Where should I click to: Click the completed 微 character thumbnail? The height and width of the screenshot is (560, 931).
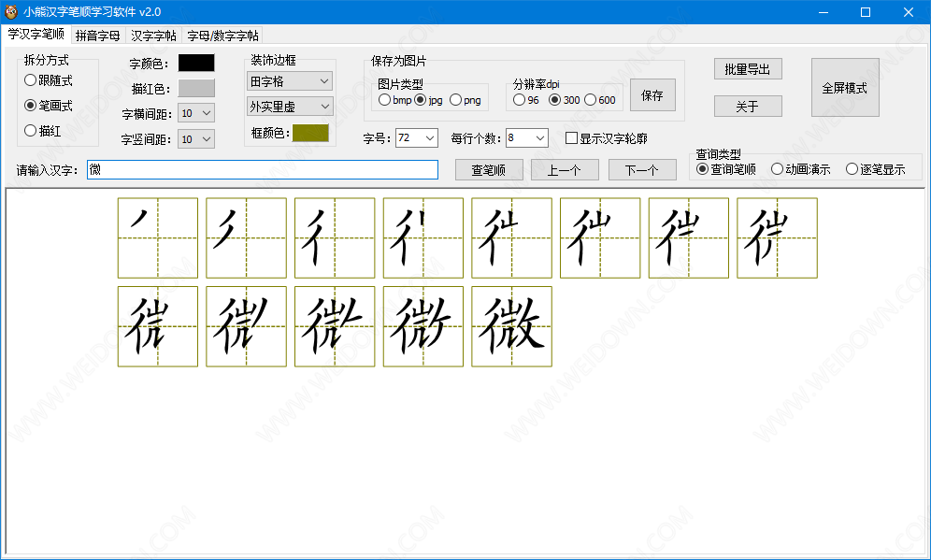(x=512, y=326)
